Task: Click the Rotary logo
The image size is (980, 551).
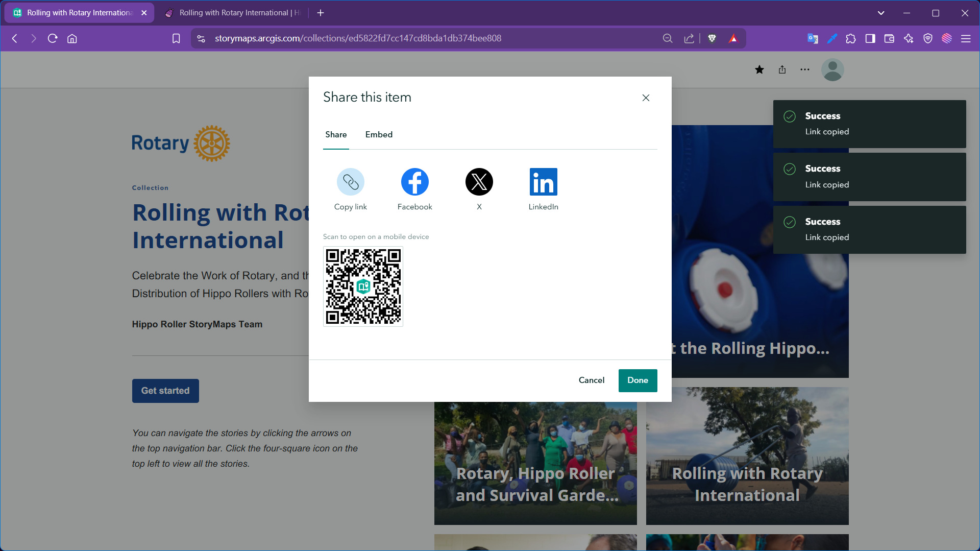Action: coord(181,143)
